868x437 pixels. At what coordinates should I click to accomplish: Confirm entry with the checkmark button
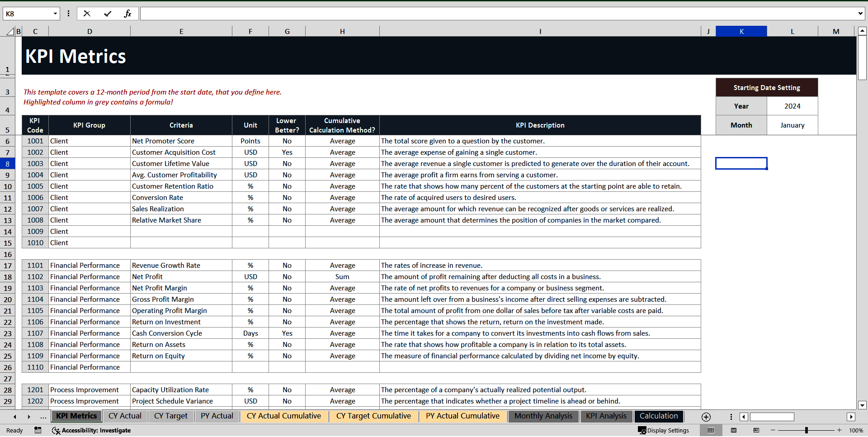(108, 14)
